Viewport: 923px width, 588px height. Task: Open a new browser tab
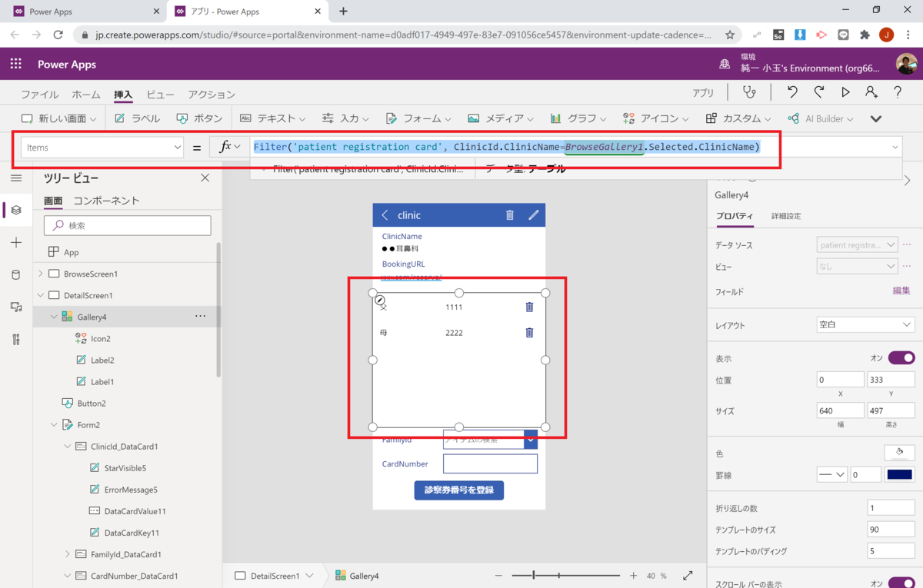(x=343, y=12)
